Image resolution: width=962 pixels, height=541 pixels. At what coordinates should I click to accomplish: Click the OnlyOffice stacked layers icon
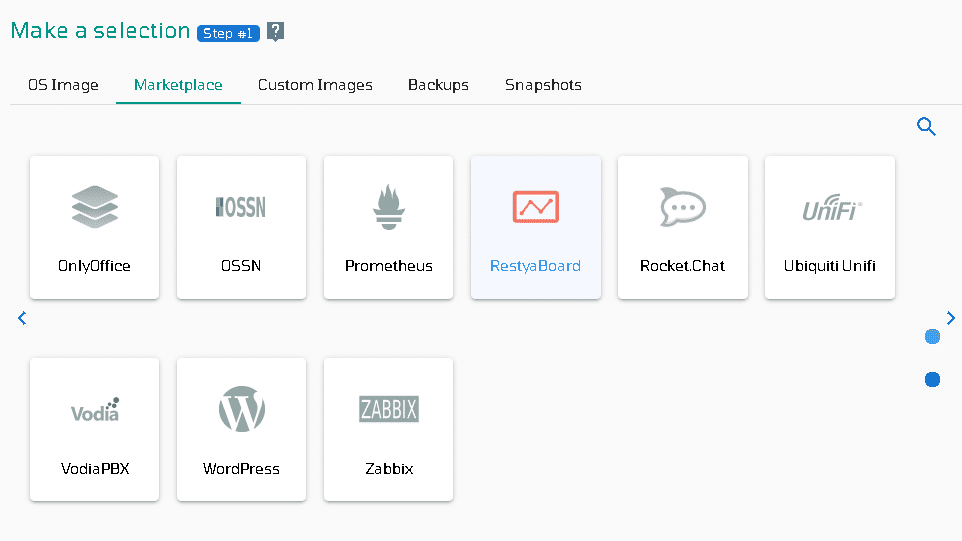(x=94, y=207)
